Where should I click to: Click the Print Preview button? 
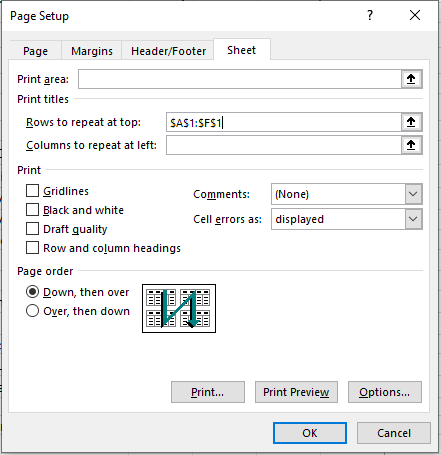point(296,392)
